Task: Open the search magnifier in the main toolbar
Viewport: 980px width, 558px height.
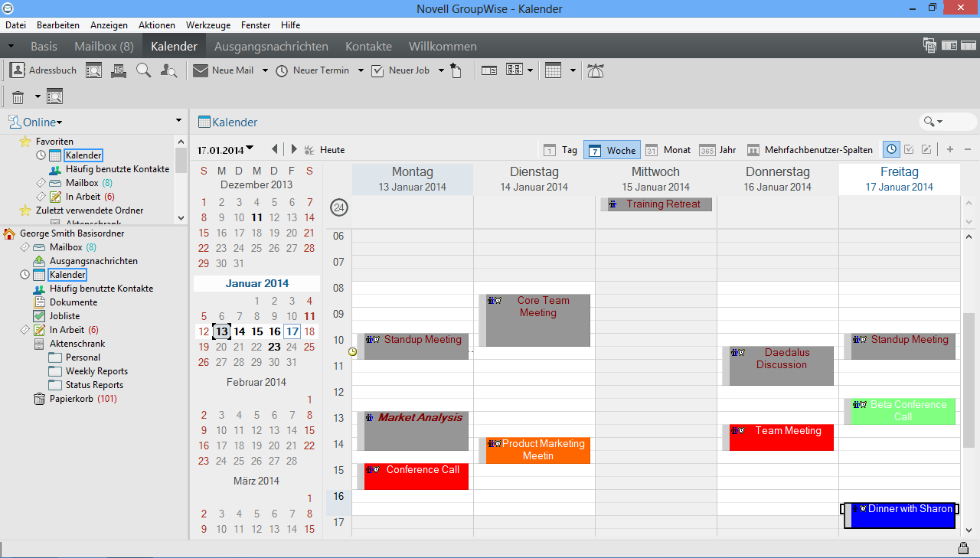Action: 143,70
